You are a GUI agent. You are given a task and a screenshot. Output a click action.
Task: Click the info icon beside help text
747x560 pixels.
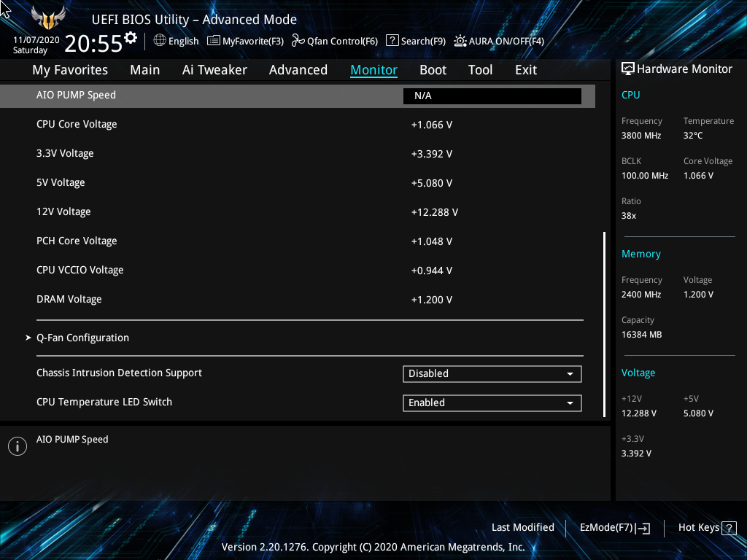[x=18, y=446]
